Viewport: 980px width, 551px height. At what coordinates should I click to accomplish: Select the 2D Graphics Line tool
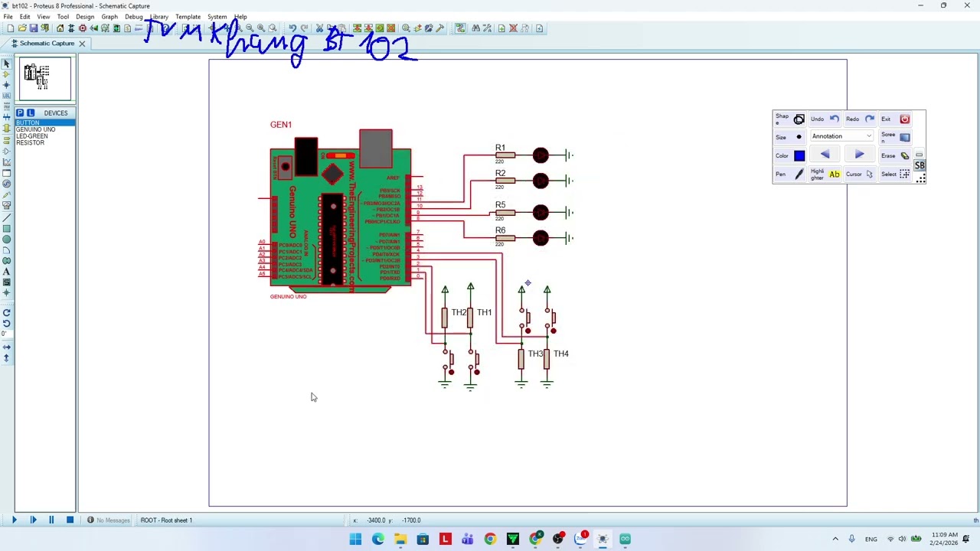click(6, 218)
